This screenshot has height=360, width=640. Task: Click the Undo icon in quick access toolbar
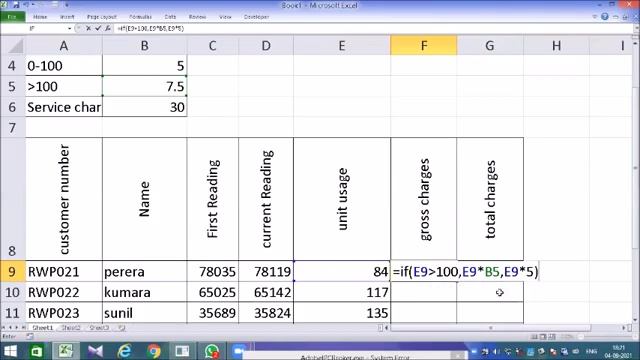[x=27, y=5]
